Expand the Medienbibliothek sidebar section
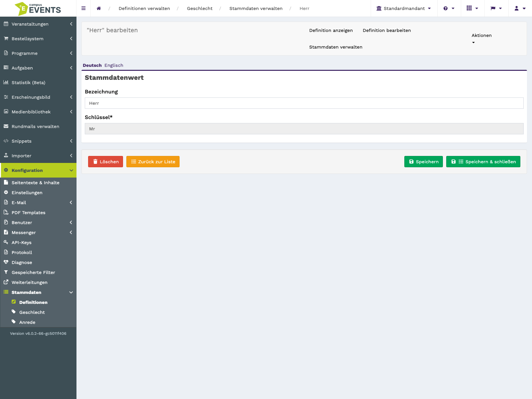Viewport: 532px width, 399px height. [38, 112]
